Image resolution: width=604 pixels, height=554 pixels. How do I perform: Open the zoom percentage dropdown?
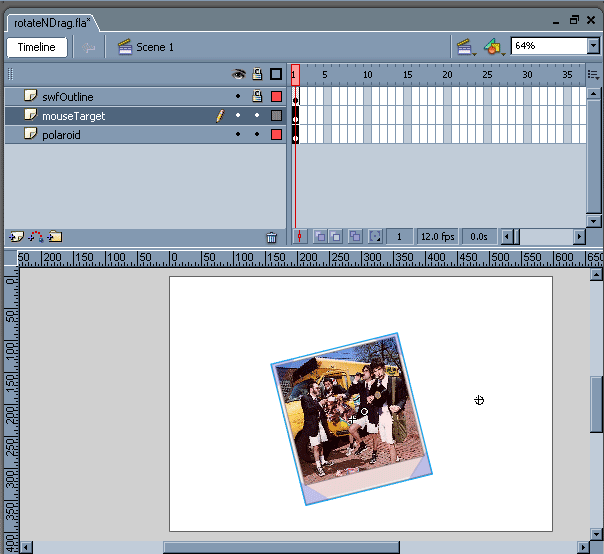pos(593,46)
